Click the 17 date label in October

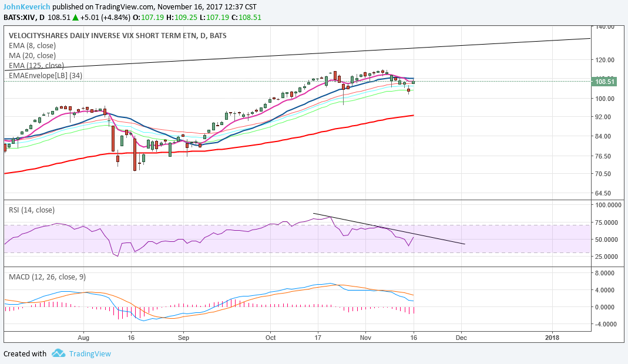(x=318, y=338)
